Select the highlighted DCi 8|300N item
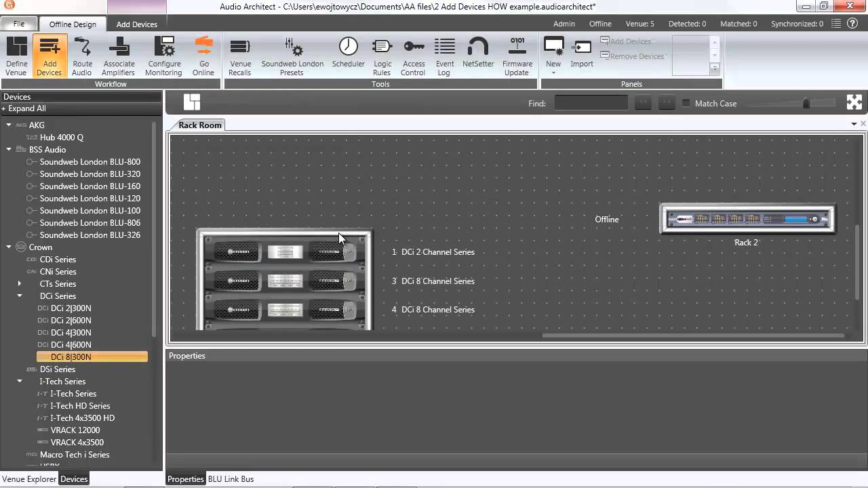The width and height of the screenshot is (868, 488). [92, 357]
